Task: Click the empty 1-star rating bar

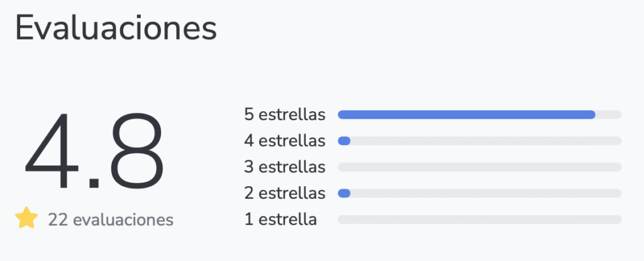Action: tap(479, 219)
